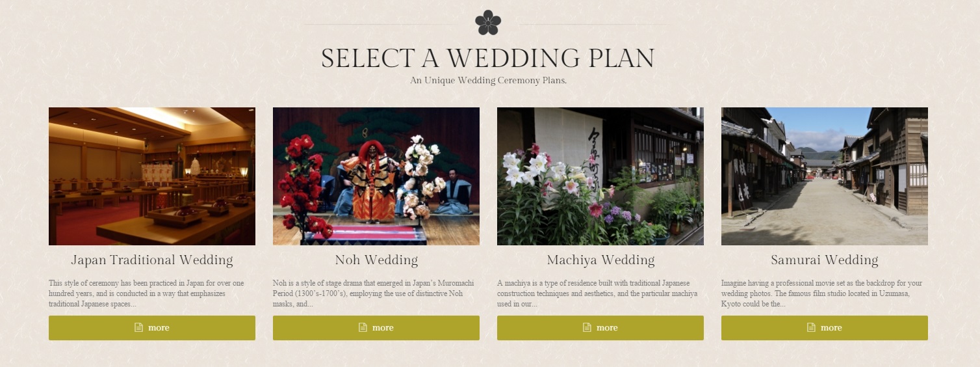
Task: Select the shrine hall ceremony photo
Action: 152,176
